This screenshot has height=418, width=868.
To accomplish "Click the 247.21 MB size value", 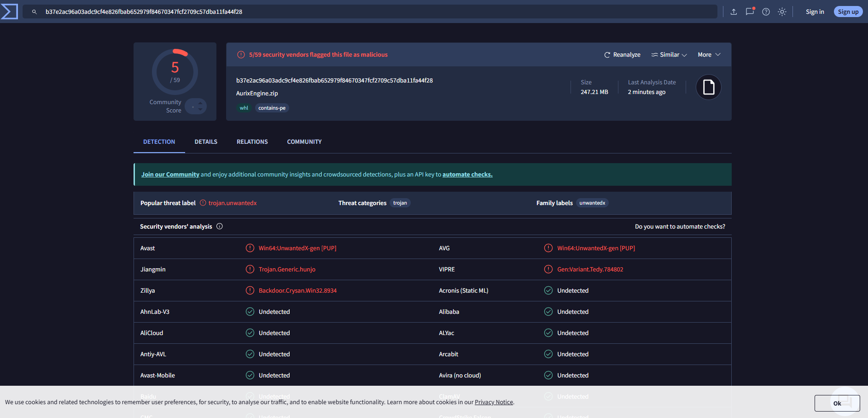I will click(594, 92).
